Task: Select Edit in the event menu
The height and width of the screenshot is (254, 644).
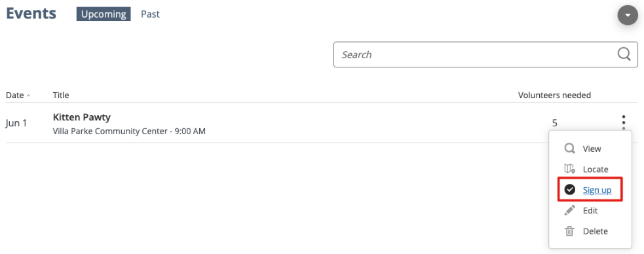Action: (x=590, y=211)
